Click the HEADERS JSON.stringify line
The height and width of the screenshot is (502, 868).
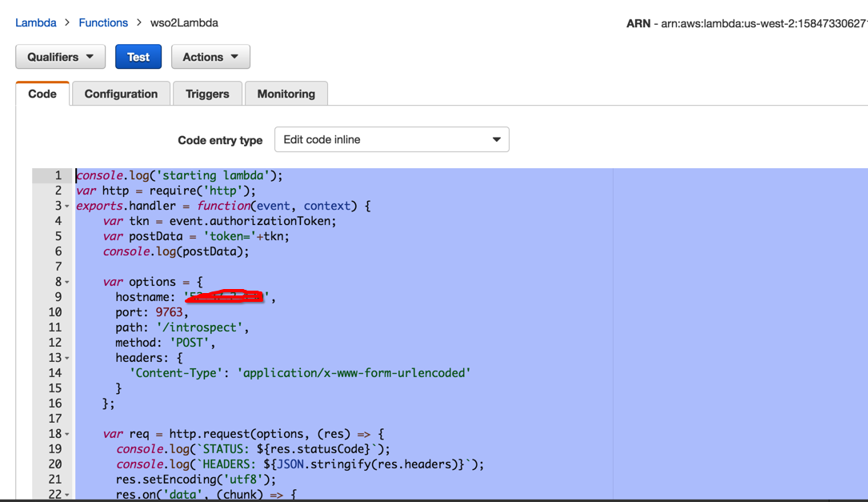300,464
